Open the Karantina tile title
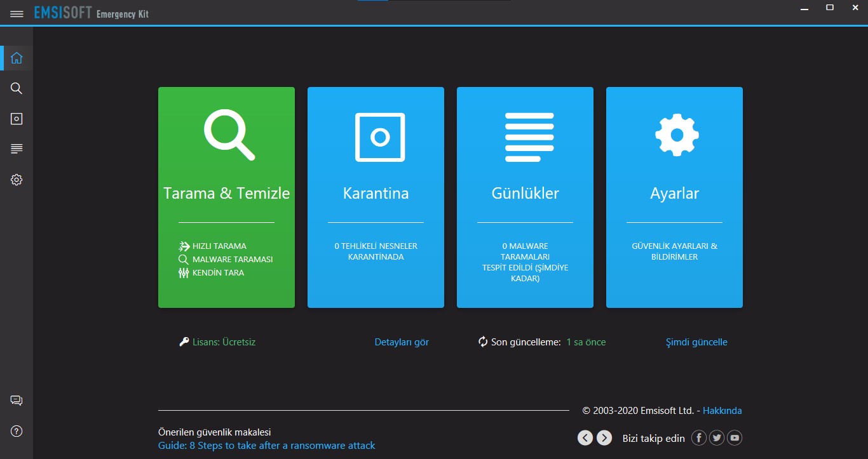 (x=376, y=194)
